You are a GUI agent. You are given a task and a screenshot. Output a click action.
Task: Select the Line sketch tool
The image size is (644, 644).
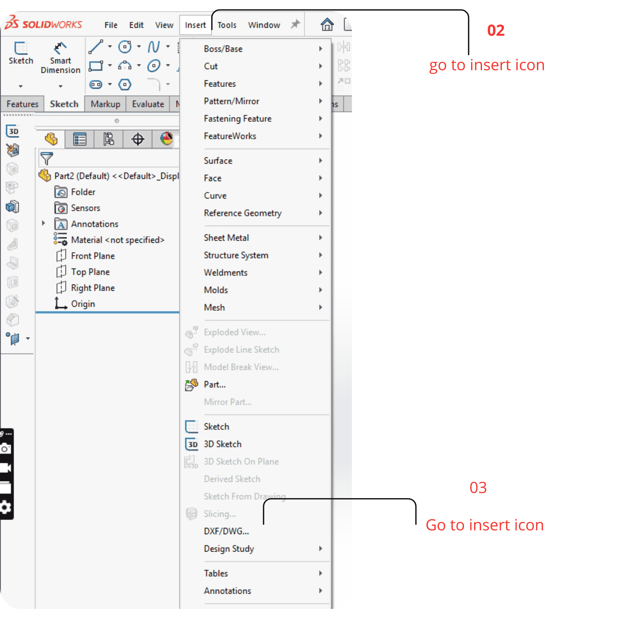tap(96, 47)
